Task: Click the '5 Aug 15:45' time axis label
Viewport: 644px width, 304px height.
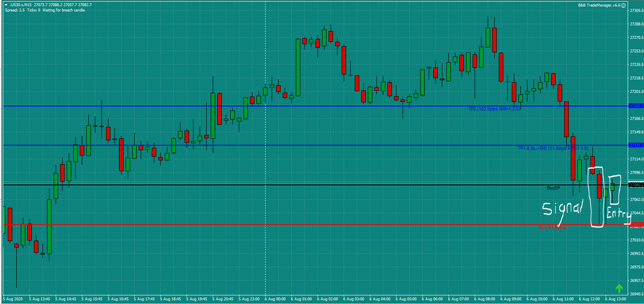Action: pyautogui.click(x=92, y=299)
